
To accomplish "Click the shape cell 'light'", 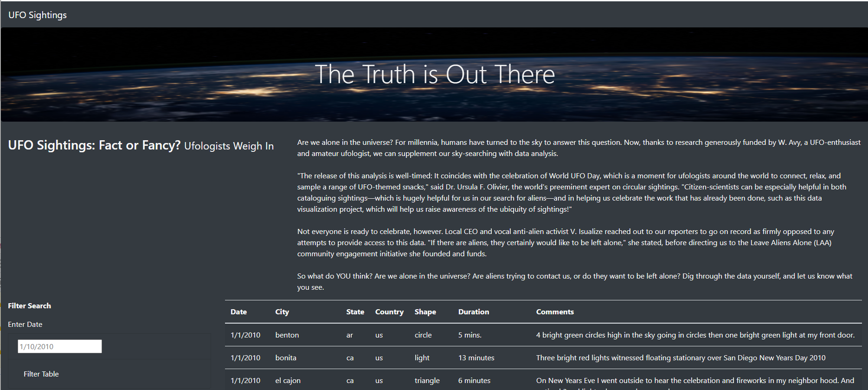I will pos(422,357).
